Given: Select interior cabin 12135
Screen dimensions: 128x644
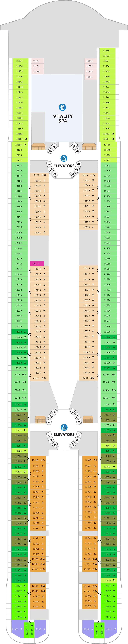Looking at the screenshot, I should point(37,61).
